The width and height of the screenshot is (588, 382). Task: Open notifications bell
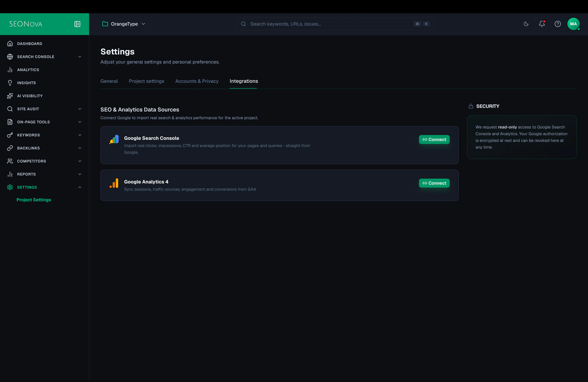click(542, 24)
